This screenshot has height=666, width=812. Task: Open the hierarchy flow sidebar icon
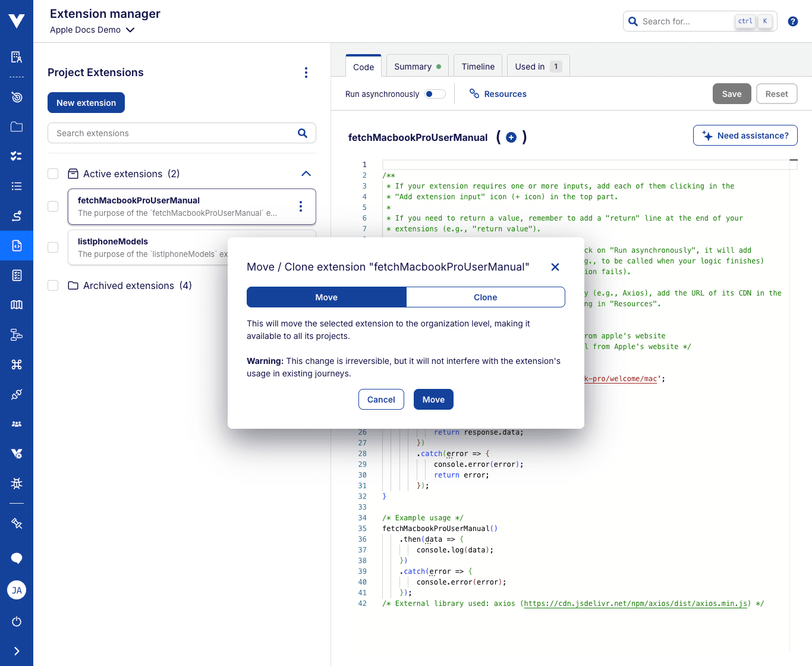click(17, 335)
